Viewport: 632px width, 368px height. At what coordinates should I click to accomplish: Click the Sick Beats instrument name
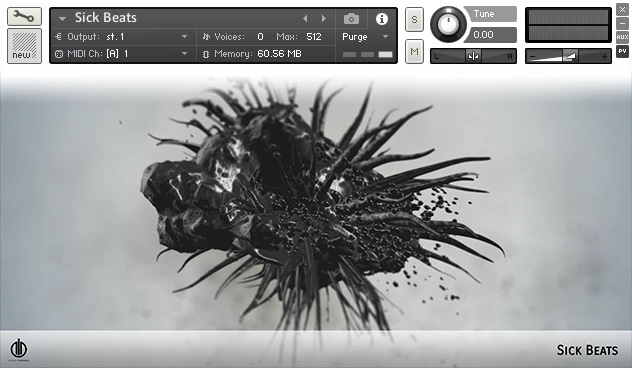tap(106, 18)
